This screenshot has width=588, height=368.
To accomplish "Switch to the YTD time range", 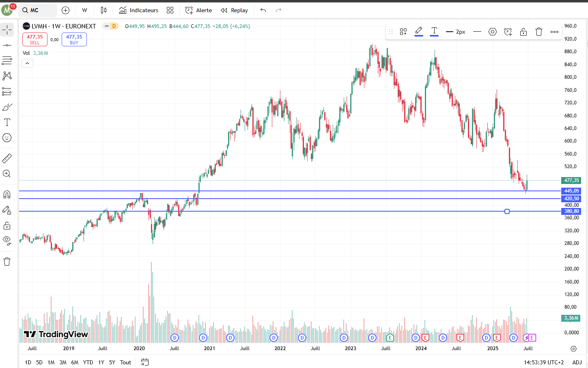I will (88, 362).
